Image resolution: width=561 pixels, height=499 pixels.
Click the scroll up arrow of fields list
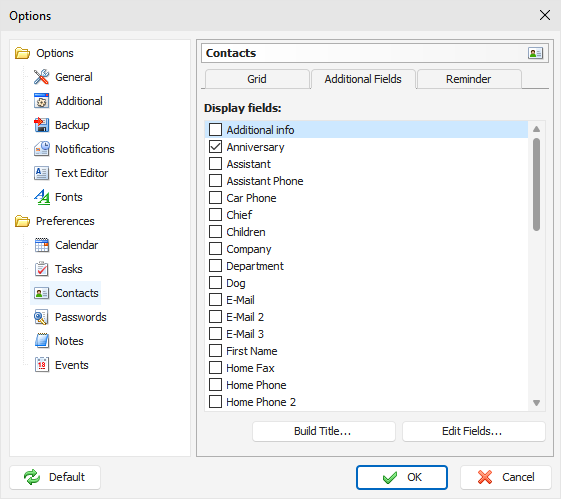(536, 129)
